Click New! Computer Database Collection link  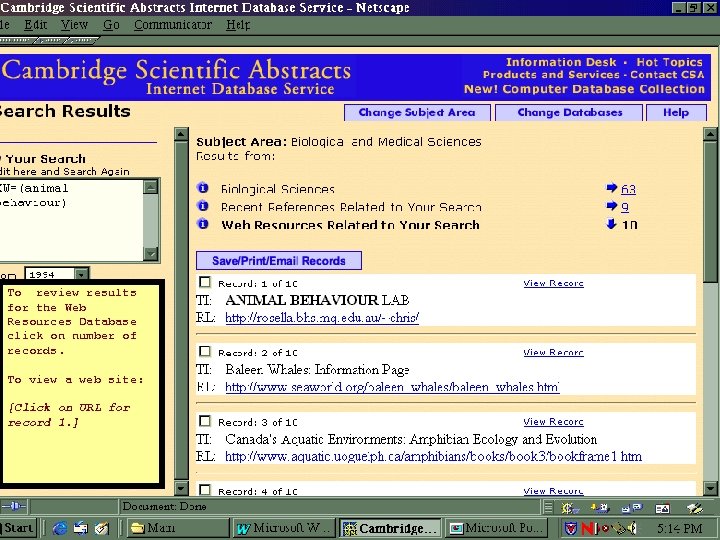[x=584, y=89]
